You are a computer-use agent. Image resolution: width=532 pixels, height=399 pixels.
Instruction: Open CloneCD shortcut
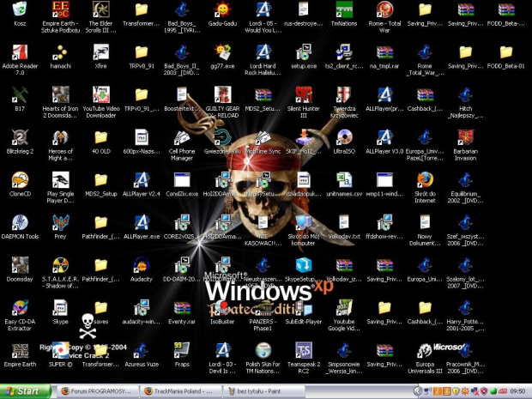pos(20,180)
